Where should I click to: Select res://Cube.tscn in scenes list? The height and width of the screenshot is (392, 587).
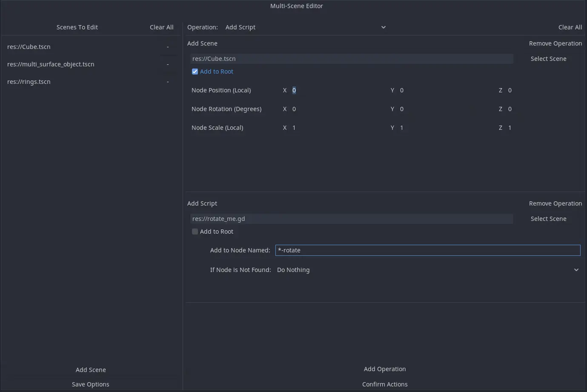pyautogui.click(x=29, y=47)
